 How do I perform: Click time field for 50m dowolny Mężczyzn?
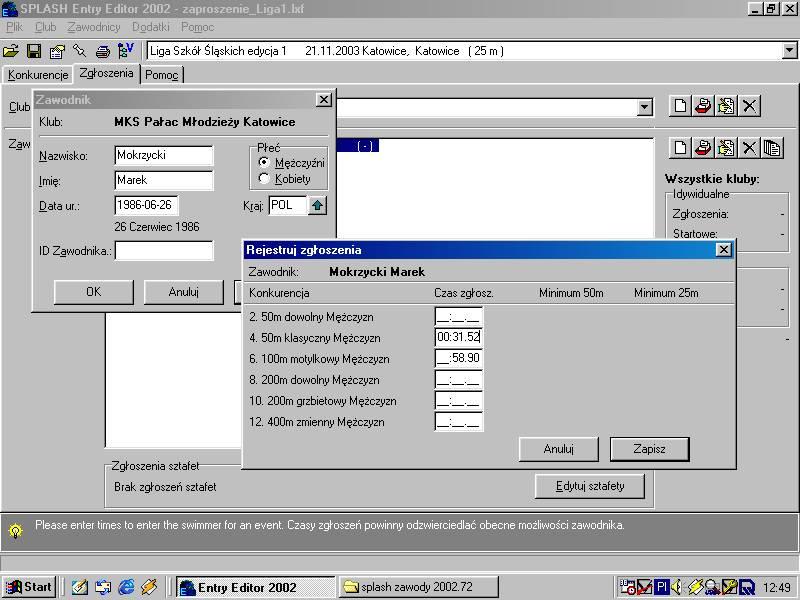pyautogui.click(x=458, y=317)
